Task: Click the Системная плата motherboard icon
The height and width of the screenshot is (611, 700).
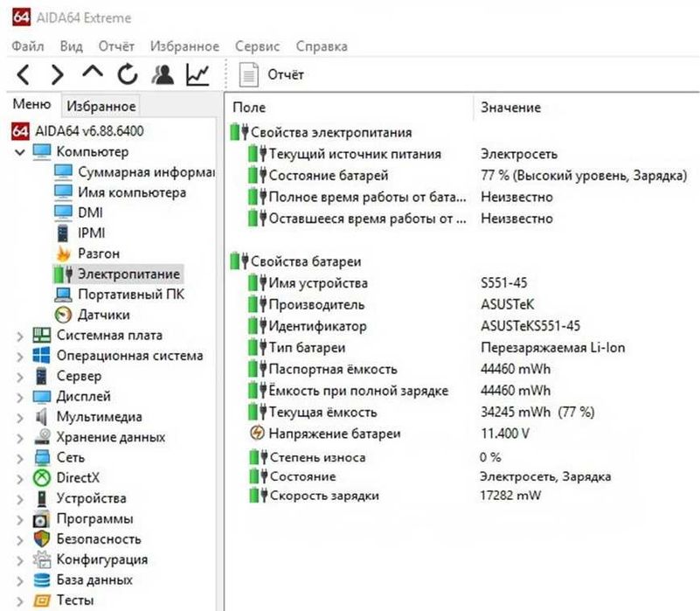Action: [x=42, y=336]
